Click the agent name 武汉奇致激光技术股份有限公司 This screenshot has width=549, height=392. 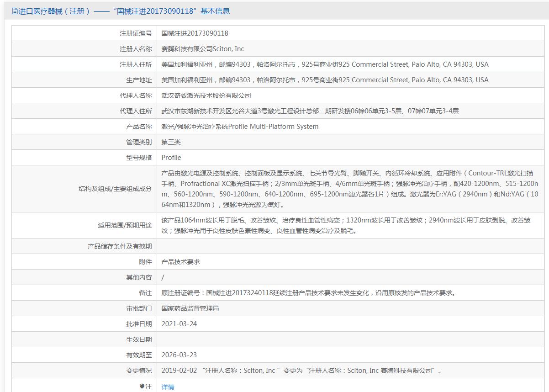[x=206, y=95]
